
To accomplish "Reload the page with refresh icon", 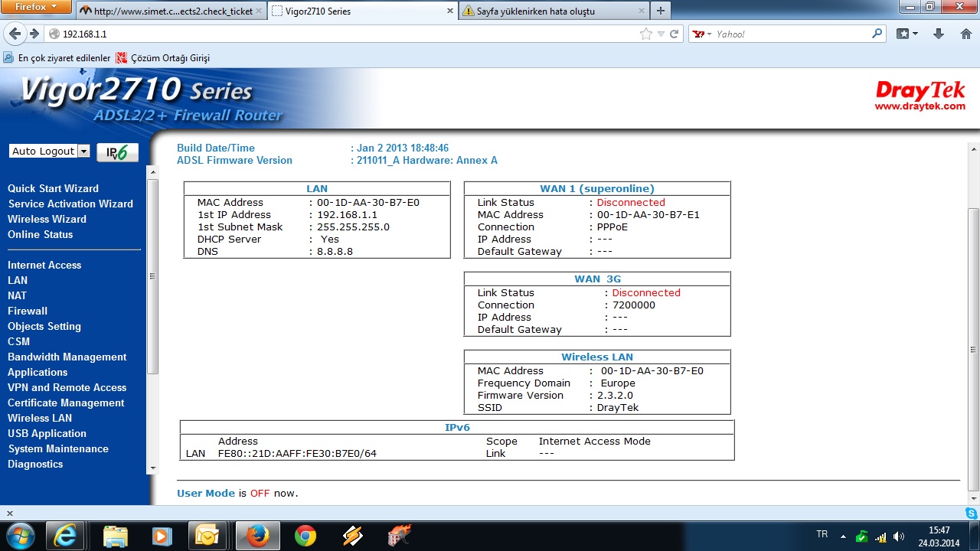I will point(675,34).
